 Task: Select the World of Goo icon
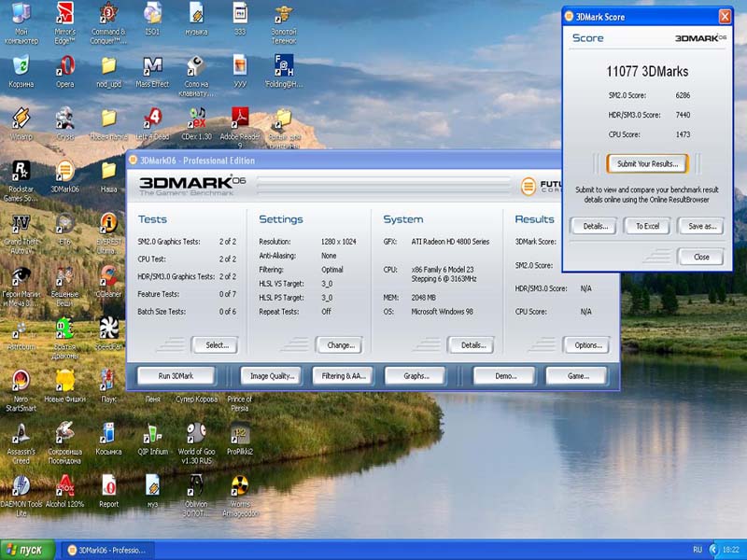[196, 433]
